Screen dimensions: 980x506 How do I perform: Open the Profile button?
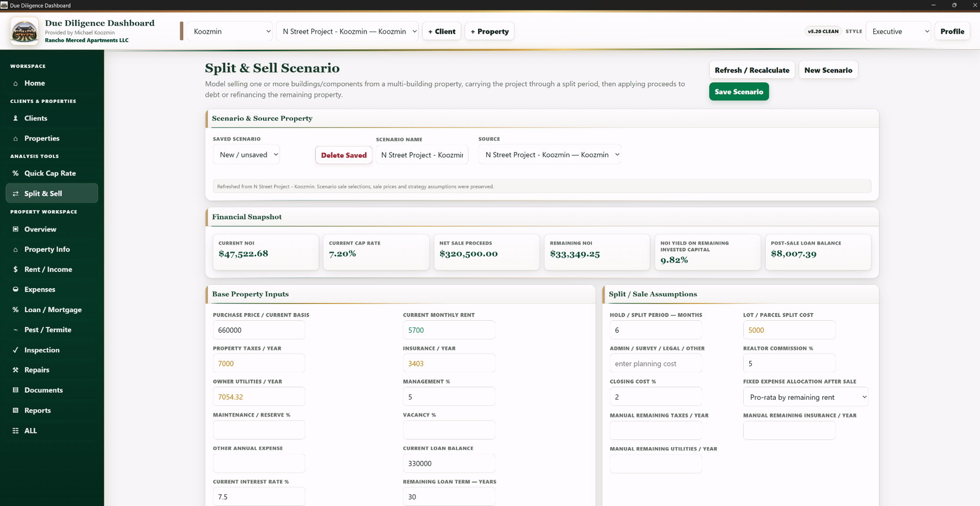[952, 31]
